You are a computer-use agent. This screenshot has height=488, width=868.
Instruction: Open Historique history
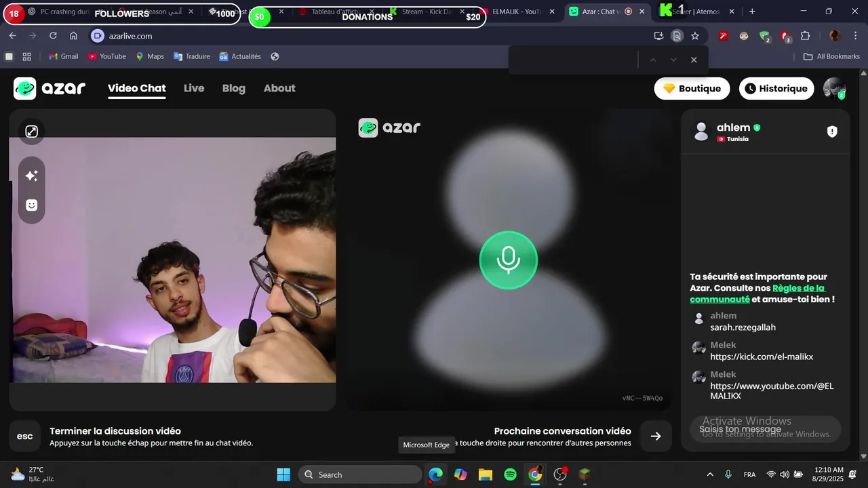[x=776, y=88]
